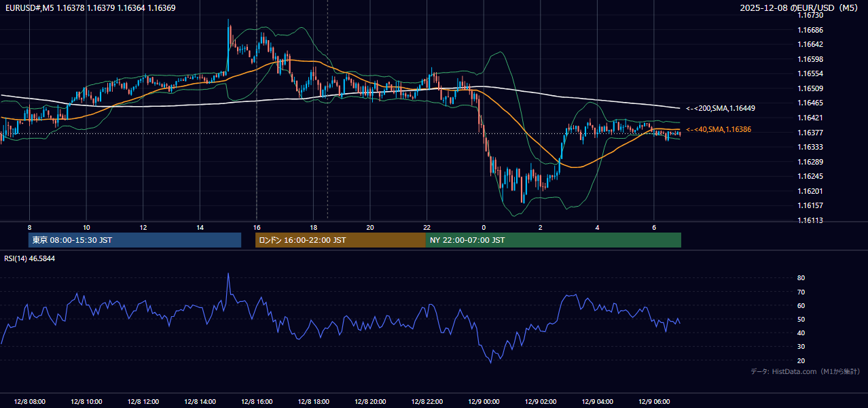Click price level 1.16554 on the axis
Image resolution: width=868 pixels, height=408 pixels.
810,73
